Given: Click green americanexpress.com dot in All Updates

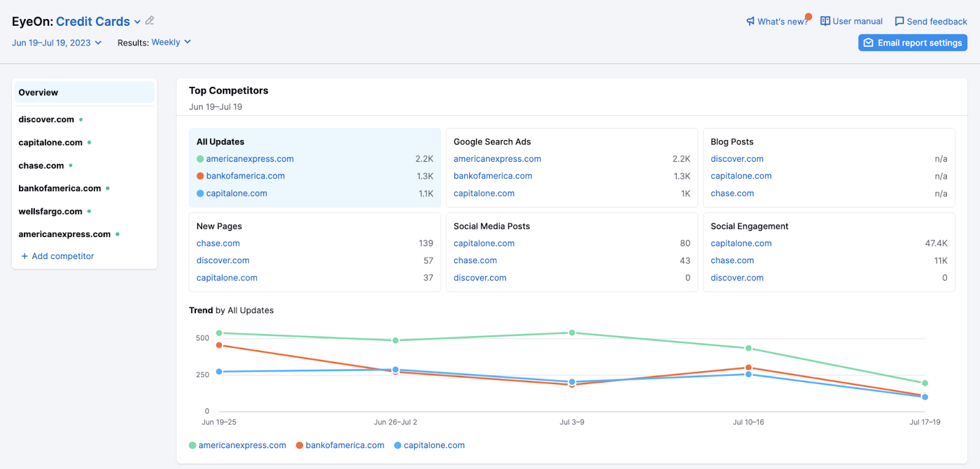Looking at the screenshot, I should [200, 159].
